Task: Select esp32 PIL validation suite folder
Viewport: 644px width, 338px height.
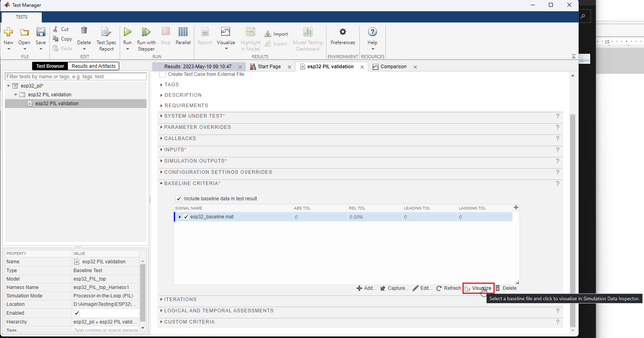Action: click(50, 95)
